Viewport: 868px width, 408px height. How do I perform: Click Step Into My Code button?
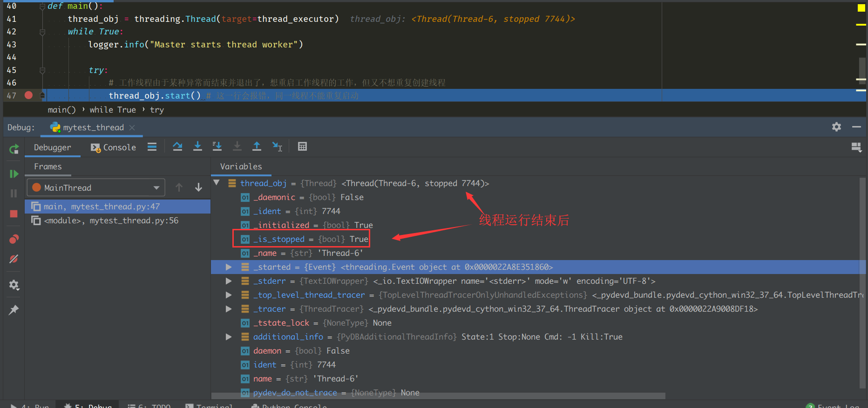point(217,147)
